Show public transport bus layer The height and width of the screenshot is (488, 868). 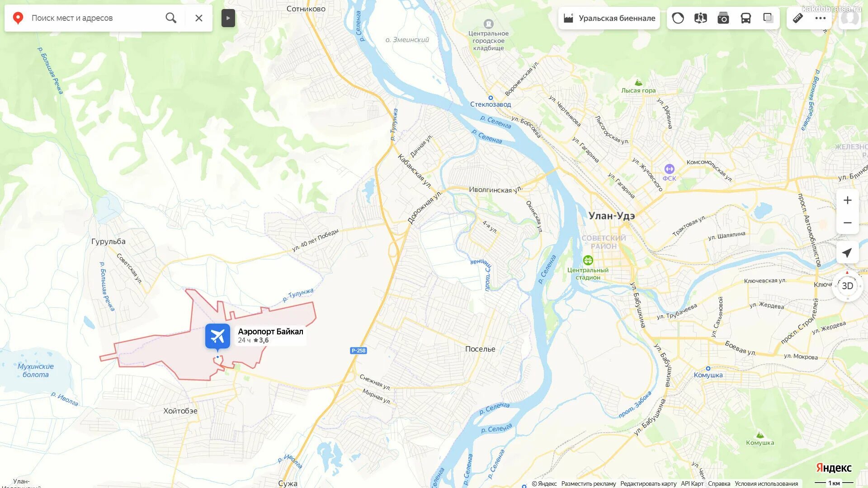click(x=746, y=18)
